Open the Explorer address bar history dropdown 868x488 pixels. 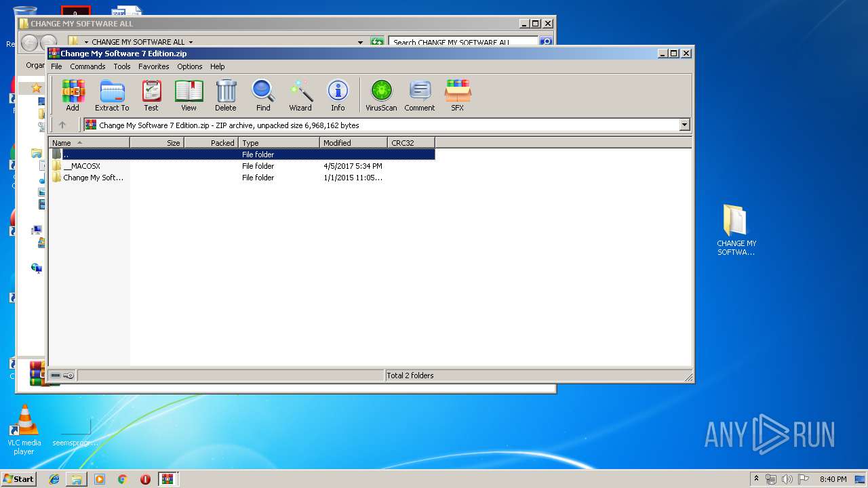[x=360, y=42]
